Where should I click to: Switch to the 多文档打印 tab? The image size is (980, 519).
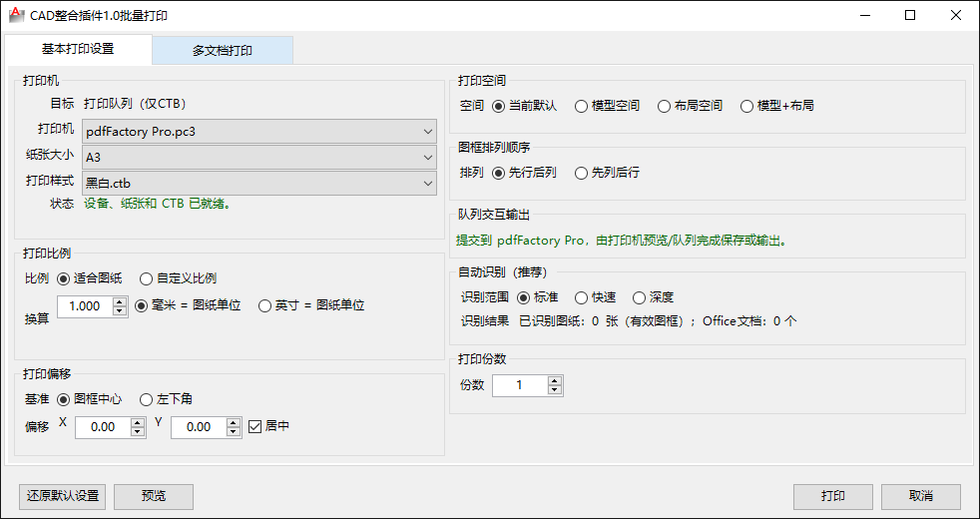tap(223, 51)
